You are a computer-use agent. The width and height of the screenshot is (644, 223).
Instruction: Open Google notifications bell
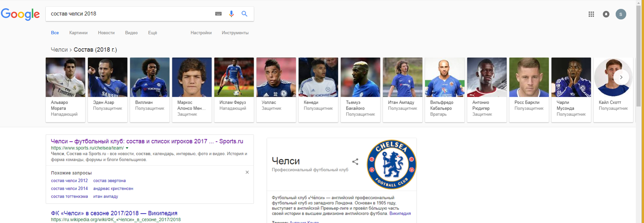pos(606,14)
